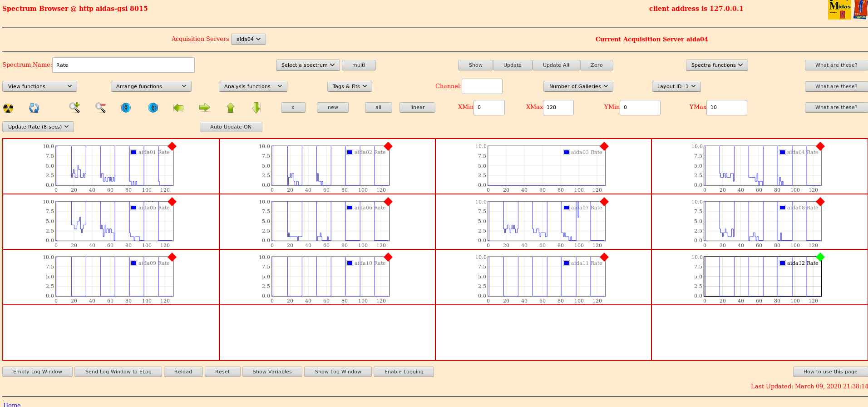Click the zoom out magnifier icon
Image resolution: width=868 pixels, height=407 pixels.
(x=100, y=108)
